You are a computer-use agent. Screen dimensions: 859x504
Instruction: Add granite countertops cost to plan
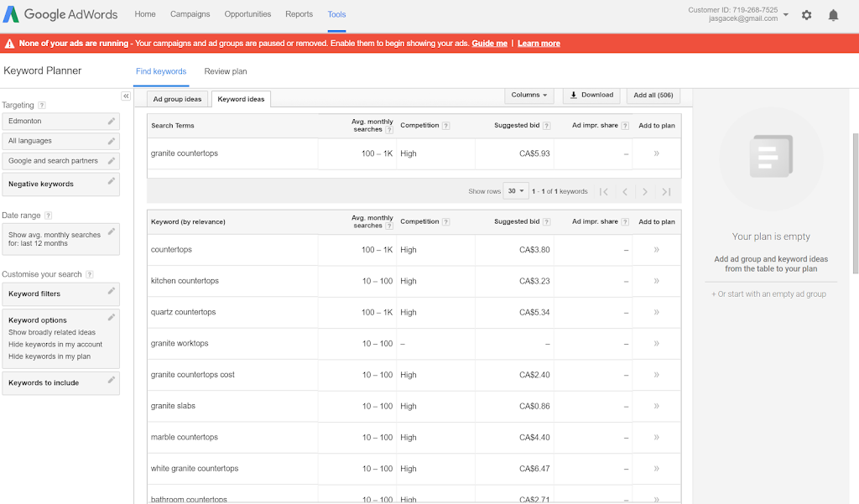click(x=656, y=375)
